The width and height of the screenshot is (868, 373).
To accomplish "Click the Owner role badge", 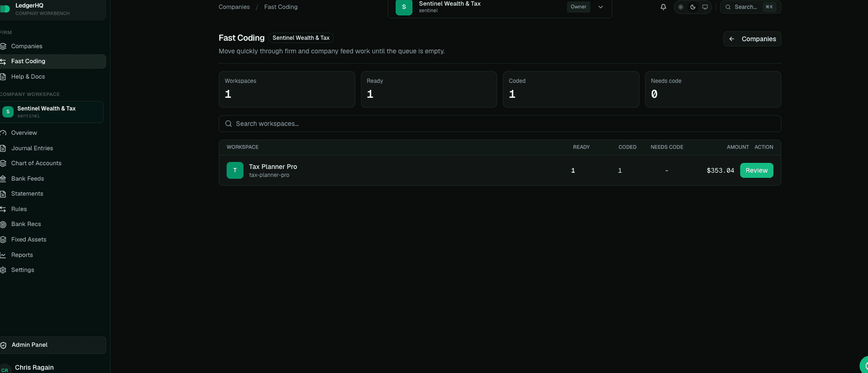I will click(x=578, y=7).
